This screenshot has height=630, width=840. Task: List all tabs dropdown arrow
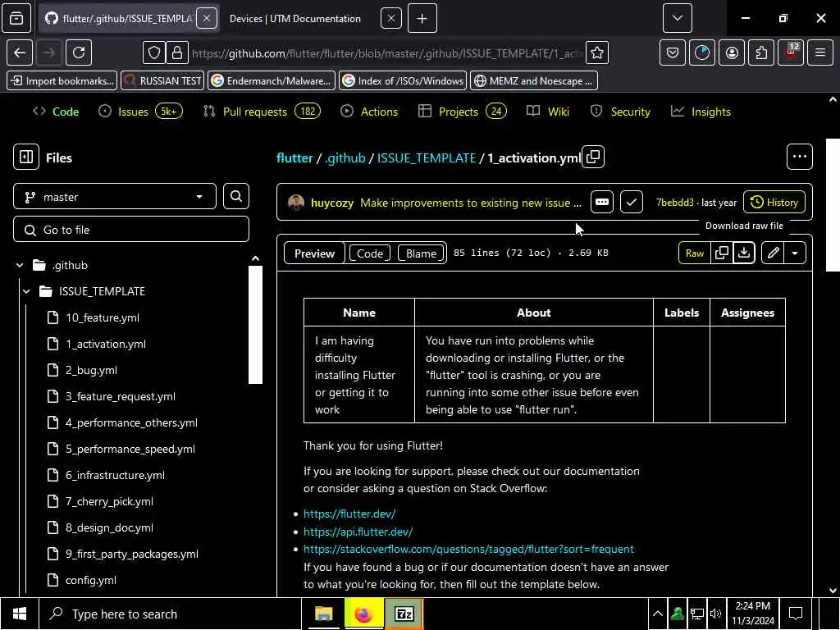tap(677, 18)
